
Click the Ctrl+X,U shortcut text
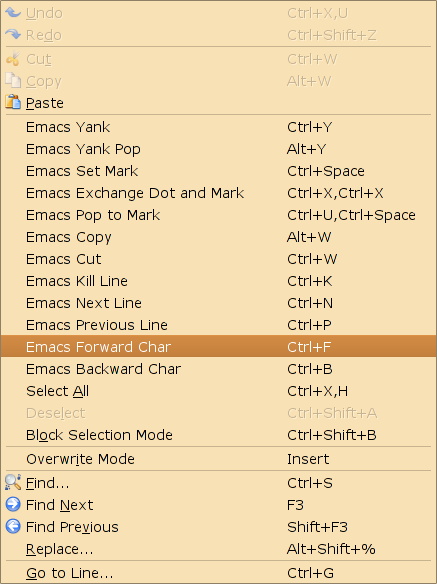pos(317,13)
